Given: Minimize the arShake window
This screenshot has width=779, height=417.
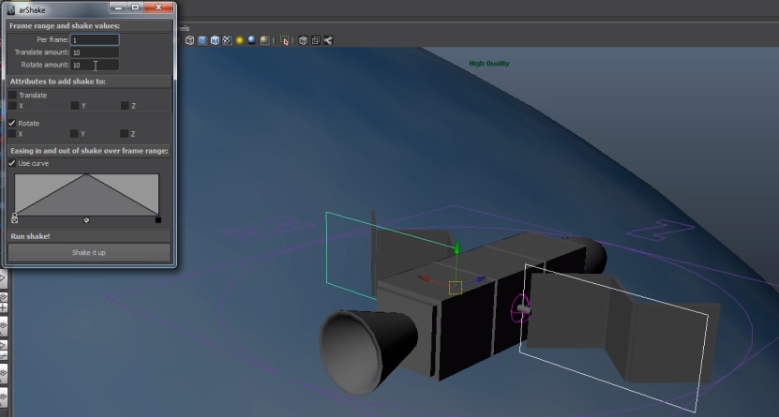Looking at the screenshot, I should [x=118, y=7].
